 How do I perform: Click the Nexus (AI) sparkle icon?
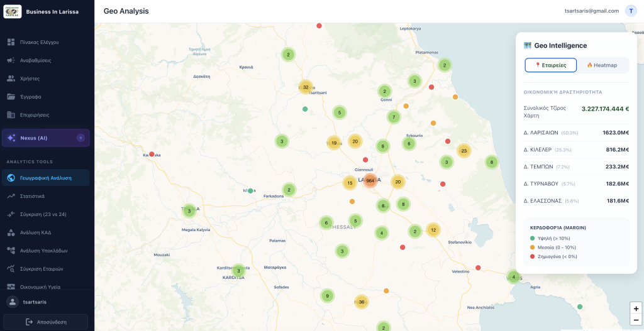pyautogui.click(x=11, y=138)
